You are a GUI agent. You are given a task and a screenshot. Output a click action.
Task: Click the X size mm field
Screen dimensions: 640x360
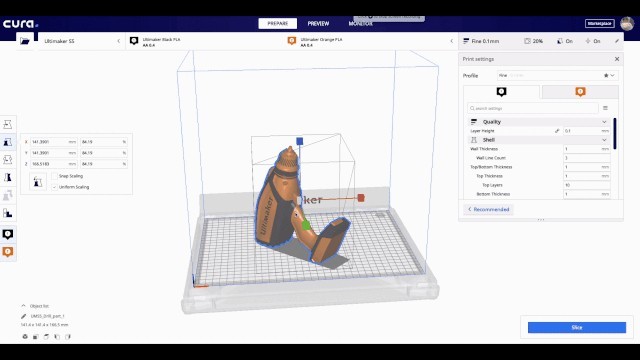coord(54,142)
